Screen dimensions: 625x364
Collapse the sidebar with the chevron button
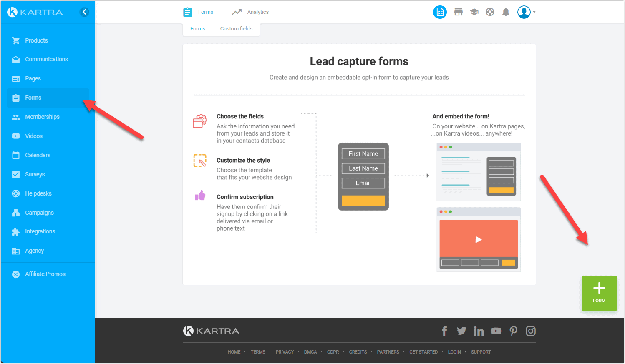pyautogui.click(x=84, y=12)
